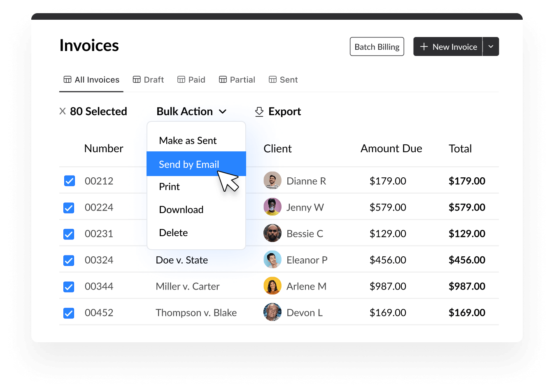This screenshot has width=554, height=392.
Task: Click the Batch Billing button
Action: [377, 47]
